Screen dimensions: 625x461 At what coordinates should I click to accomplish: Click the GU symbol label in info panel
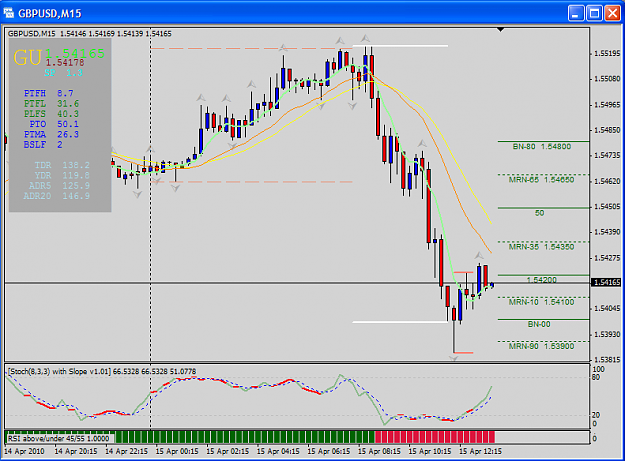[x=28, y=57]
